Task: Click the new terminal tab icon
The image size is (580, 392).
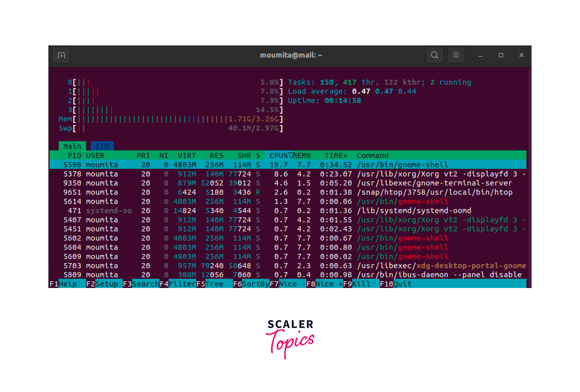Action: 61,55
